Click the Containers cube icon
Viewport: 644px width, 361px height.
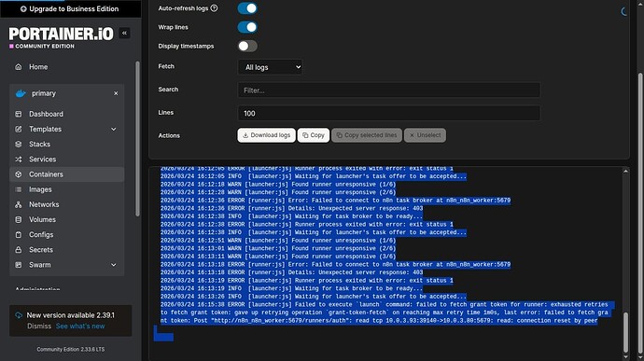tap(18, 174)
